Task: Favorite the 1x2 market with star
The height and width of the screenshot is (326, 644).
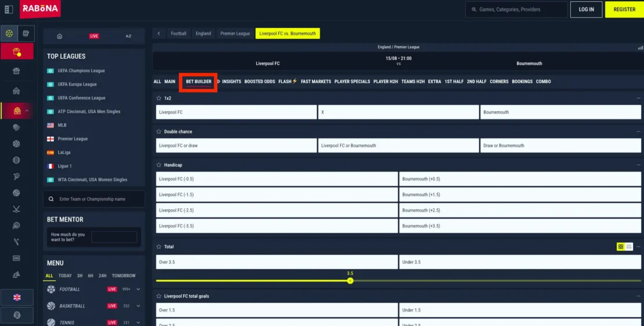Action: (158, 99)
